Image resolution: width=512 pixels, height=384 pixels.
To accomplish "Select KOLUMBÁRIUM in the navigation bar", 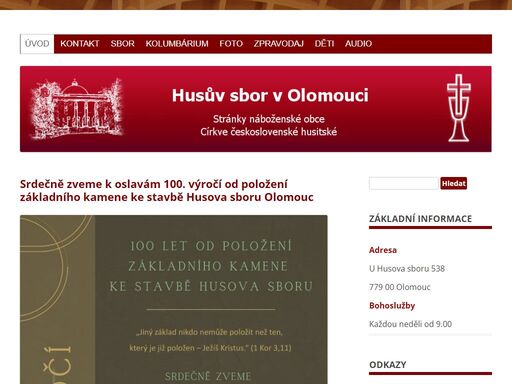I will [177, 44].
